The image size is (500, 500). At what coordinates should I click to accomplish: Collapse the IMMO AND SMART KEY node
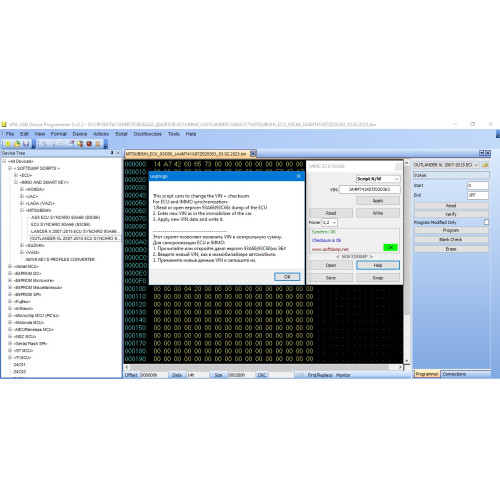click(16, 182)
